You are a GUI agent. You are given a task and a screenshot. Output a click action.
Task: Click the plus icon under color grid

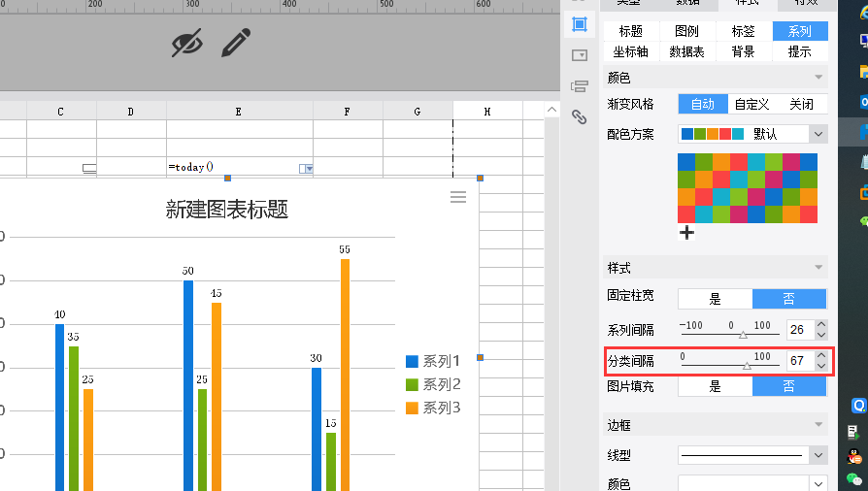click(x=686, y=233)
